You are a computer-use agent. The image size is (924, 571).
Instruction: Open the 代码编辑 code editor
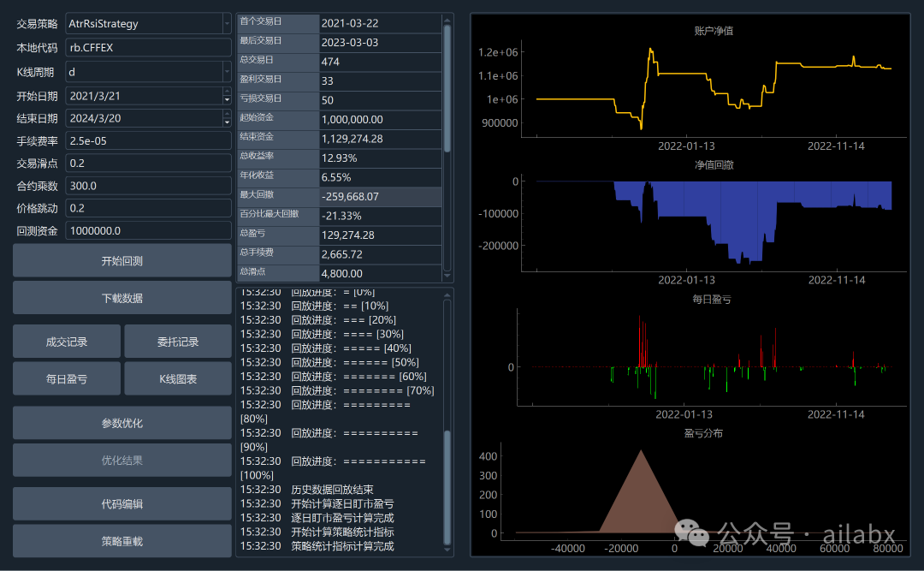click(x=122, y=503)
